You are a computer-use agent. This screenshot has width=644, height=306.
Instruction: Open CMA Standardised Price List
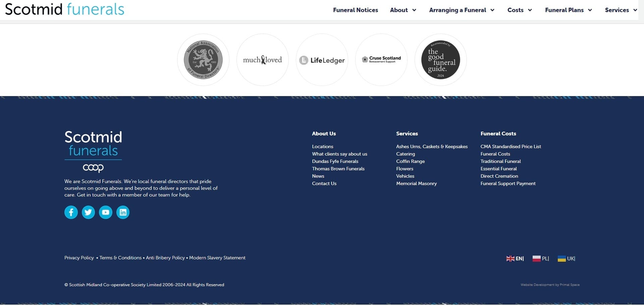pyautogui.click(x=511, y=146)
